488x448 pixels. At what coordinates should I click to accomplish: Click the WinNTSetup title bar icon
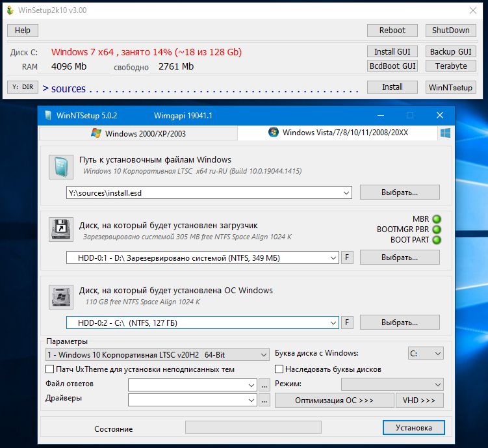pos(48,116)
